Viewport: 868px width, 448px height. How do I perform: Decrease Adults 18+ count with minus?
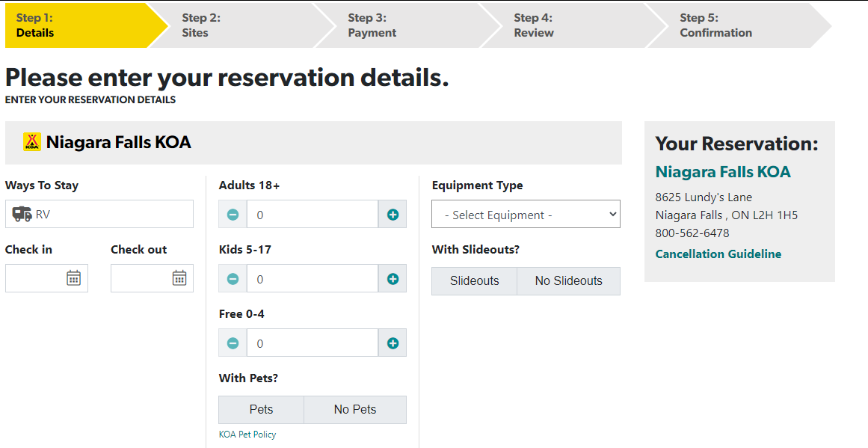(233, 215)
